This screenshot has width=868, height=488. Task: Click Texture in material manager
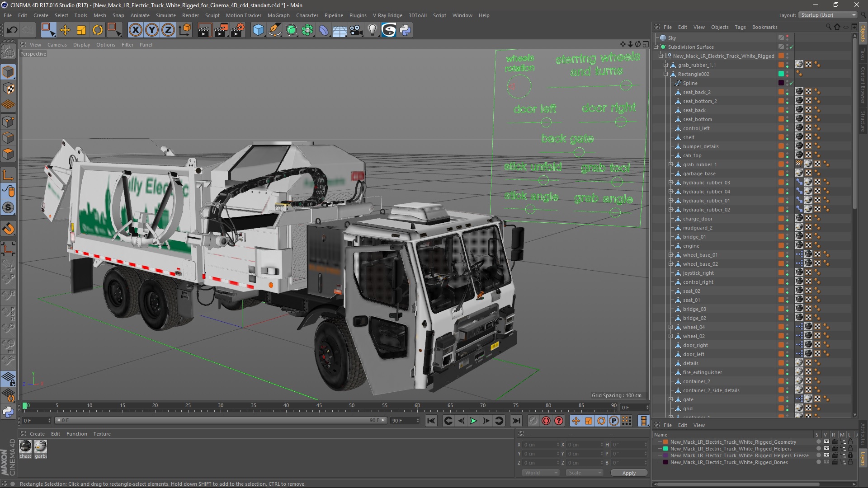102,434
